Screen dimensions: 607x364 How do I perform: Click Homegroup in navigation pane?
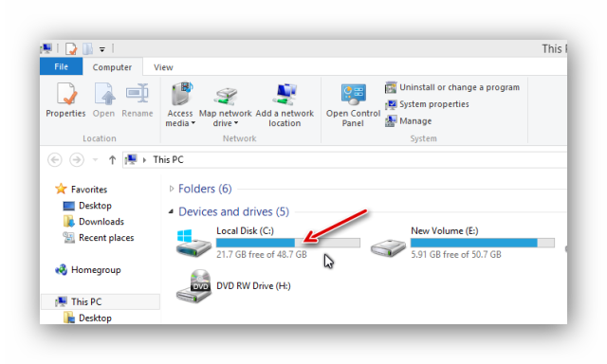(96, 269)
